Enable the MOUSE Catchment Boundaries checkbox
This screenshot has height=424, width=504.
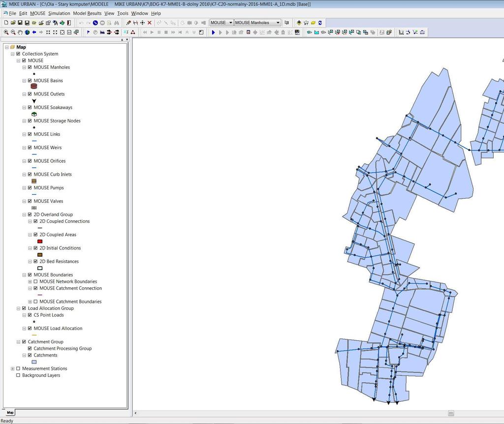click(x=35, y=302)
